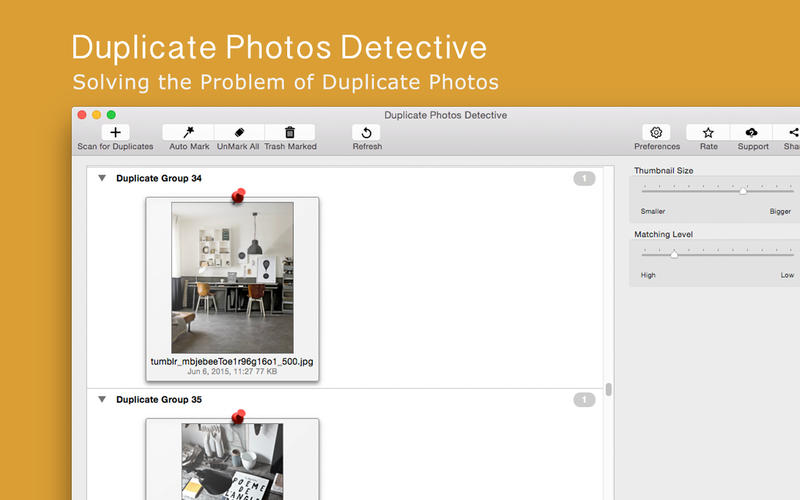Click the Rate star icon
The image size is (800, 500).
coord(708,133)
